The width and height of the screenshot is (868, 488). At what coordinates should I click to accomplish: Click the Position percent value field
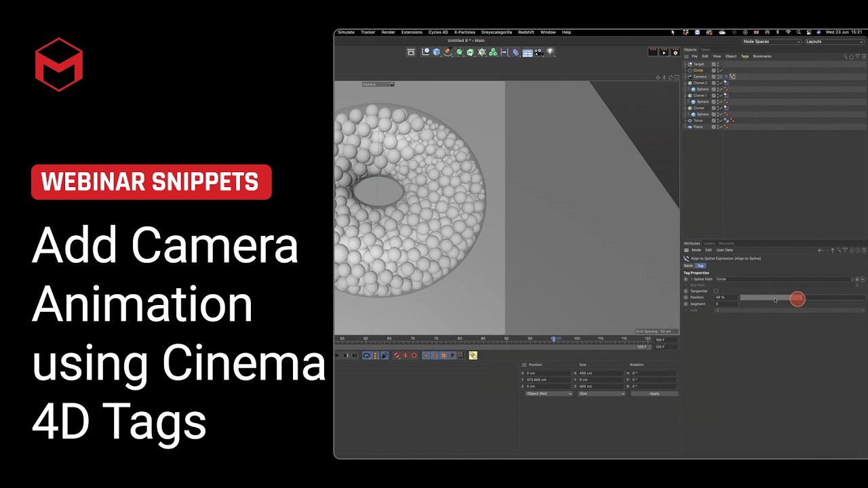pos(726,298)
